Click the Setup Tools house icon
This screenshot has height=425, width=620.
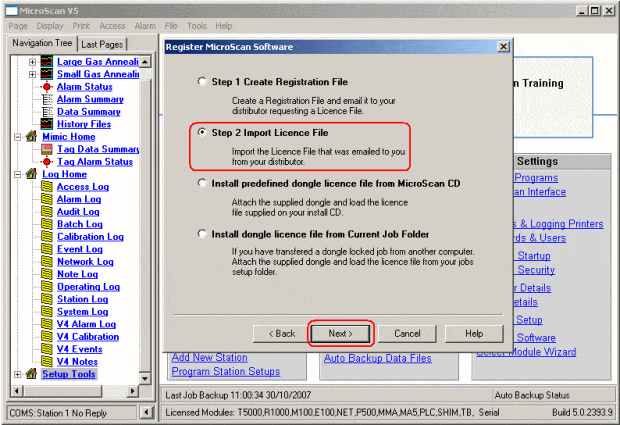pyautogui.click(x=32, y=374)
